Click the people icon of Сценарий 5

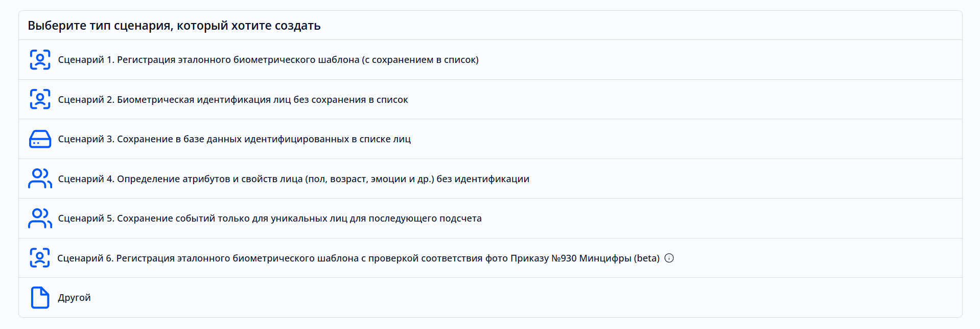40,218
